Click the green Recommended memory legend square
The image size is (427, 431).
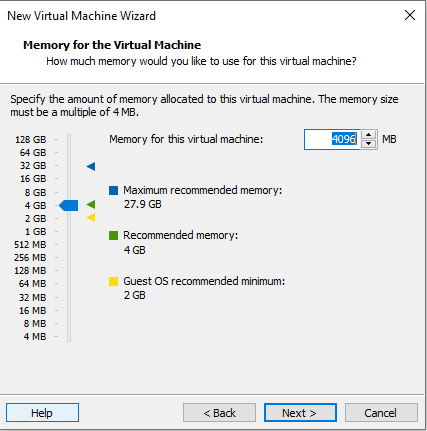pos(113,236)
